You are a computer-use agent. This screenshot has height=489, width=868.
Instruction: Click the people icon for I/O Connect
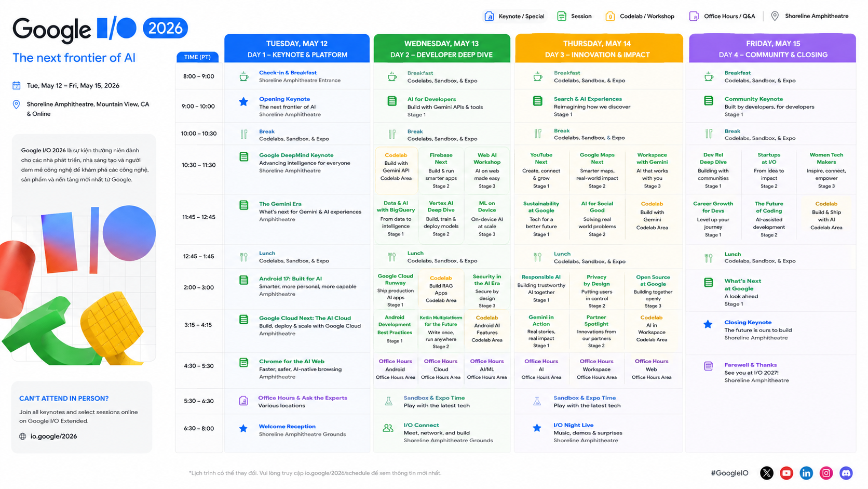[x=388, y=428]
